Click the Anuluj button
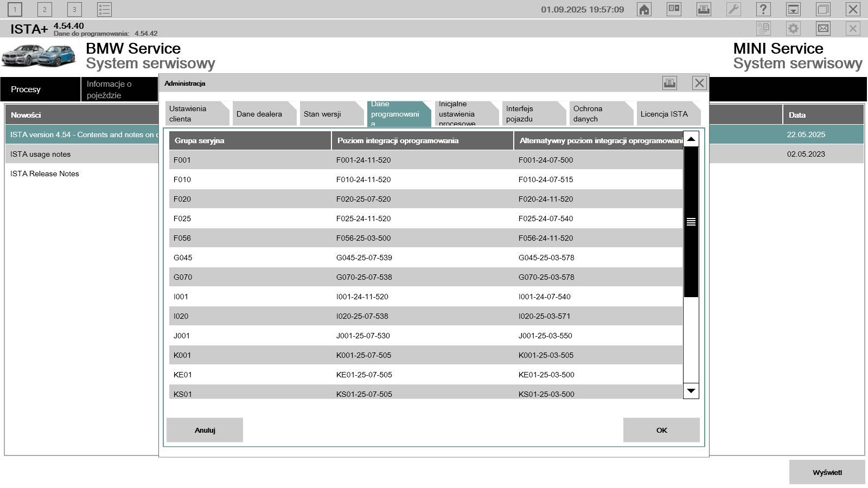 [x=205, y=430]
